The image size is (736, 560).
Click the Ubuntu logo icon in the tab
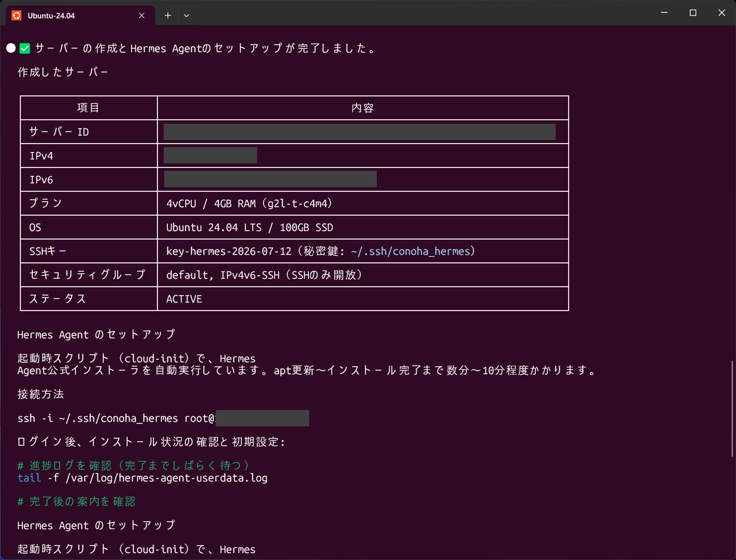click(16, 15)
